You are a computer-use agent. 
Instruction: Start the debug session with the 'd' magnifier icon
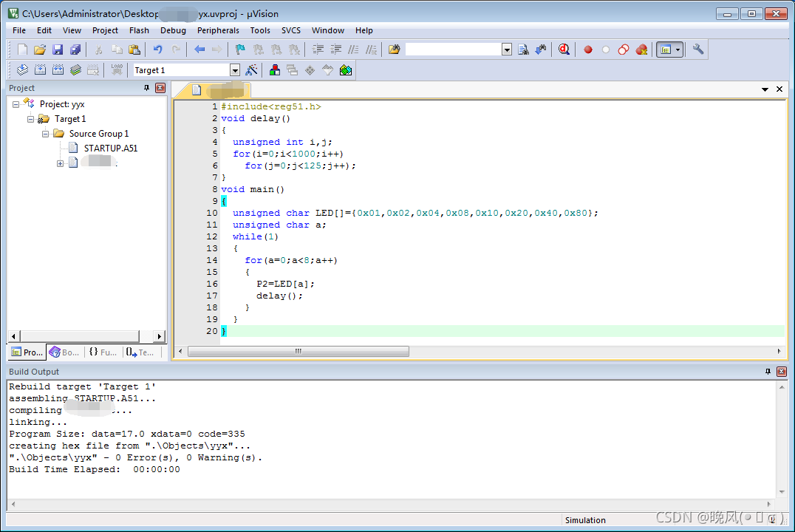point(564,50)
